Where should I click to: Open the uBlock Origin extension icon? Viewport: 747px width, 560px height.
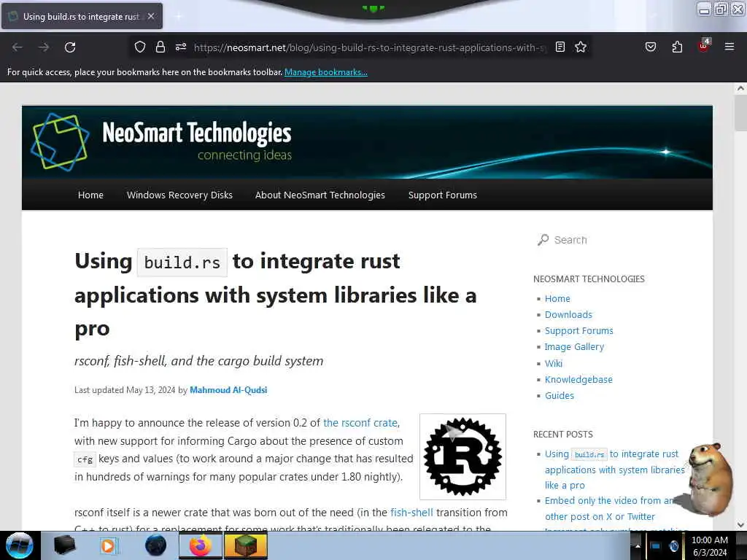tap(704, 46)
